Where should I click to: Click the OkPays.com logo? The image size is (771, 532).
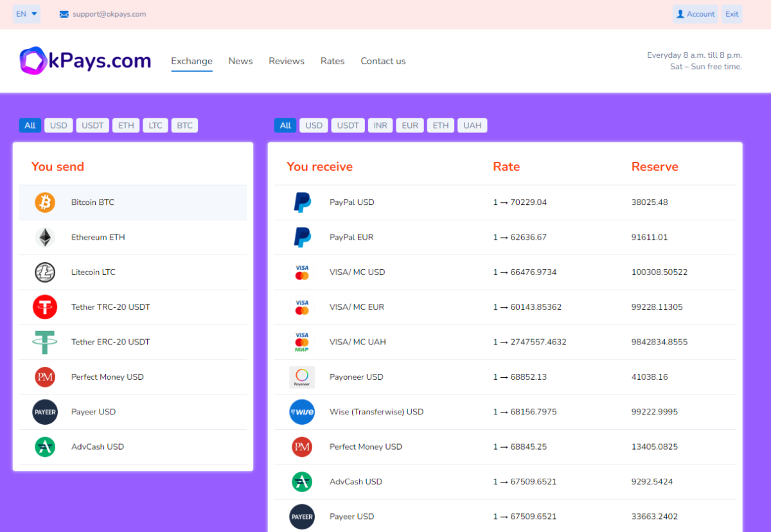pos(85,61)
